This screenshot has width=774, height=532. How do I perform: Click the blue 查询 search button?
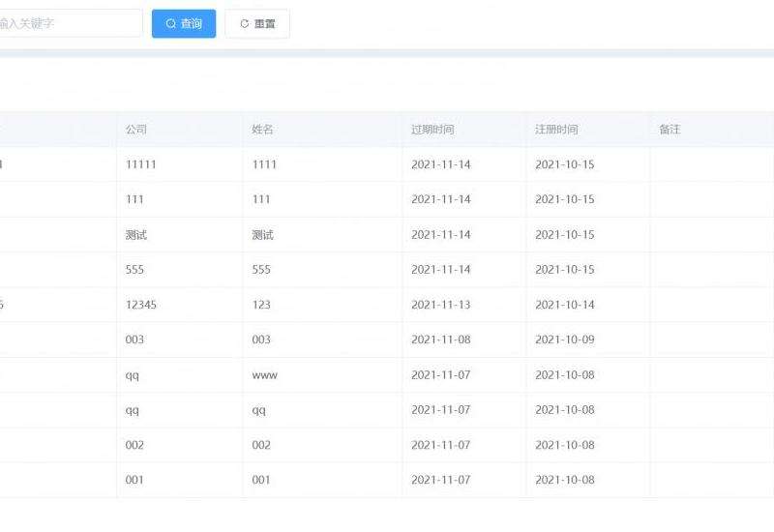point(184,23)
